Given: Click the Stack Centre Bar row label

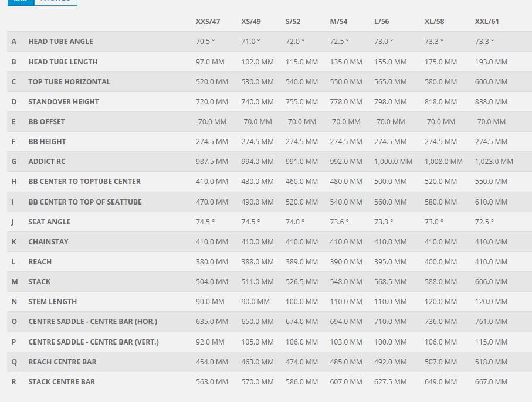Looking at the screenshot, I should click(62, 382).
